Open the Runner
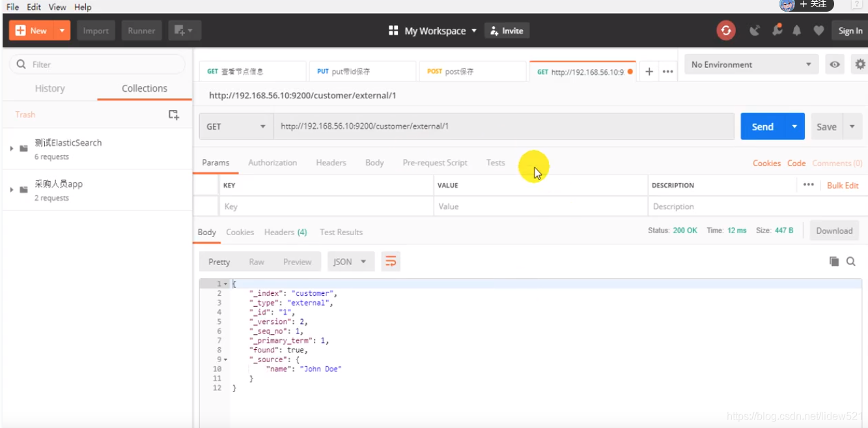This screenshot has height=428, width=868. [x=141, y=31]
